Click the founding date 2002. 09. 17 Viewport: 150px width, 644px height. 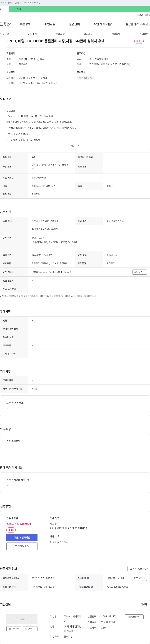109,616
